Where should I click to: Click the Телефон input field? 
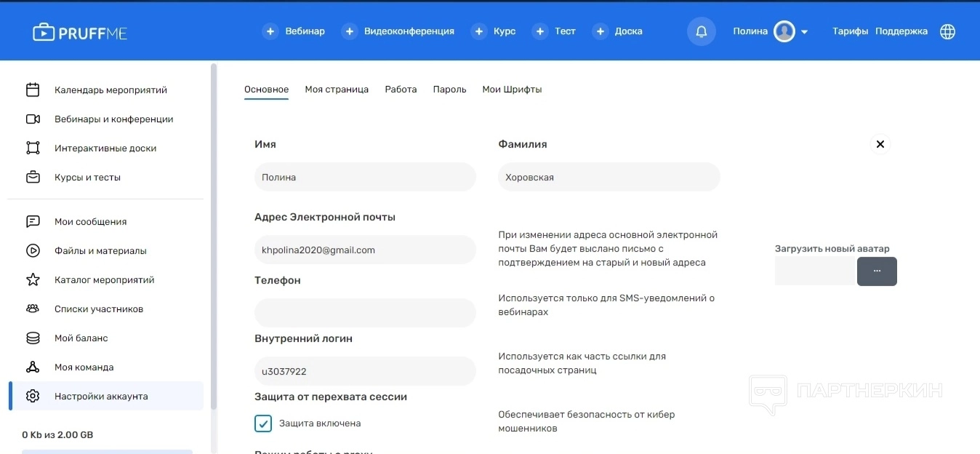click(365, 313)
